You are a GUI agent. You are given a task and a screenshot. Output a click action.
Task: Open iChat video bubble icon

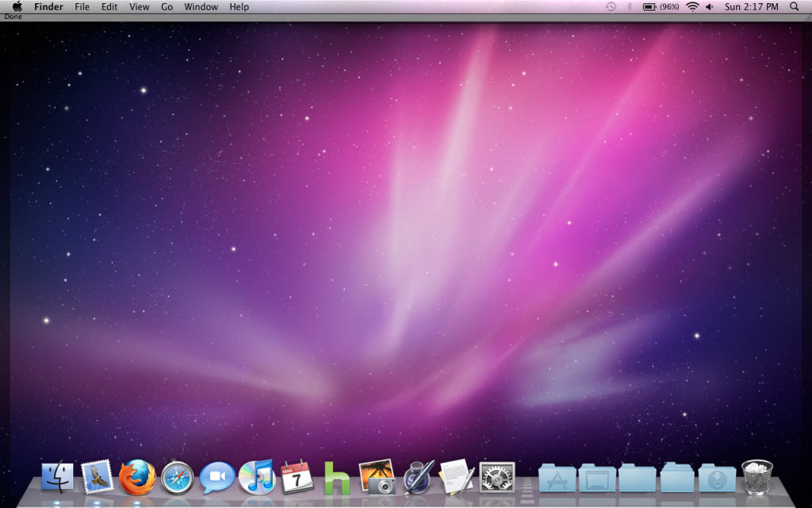tap(217, 477)
